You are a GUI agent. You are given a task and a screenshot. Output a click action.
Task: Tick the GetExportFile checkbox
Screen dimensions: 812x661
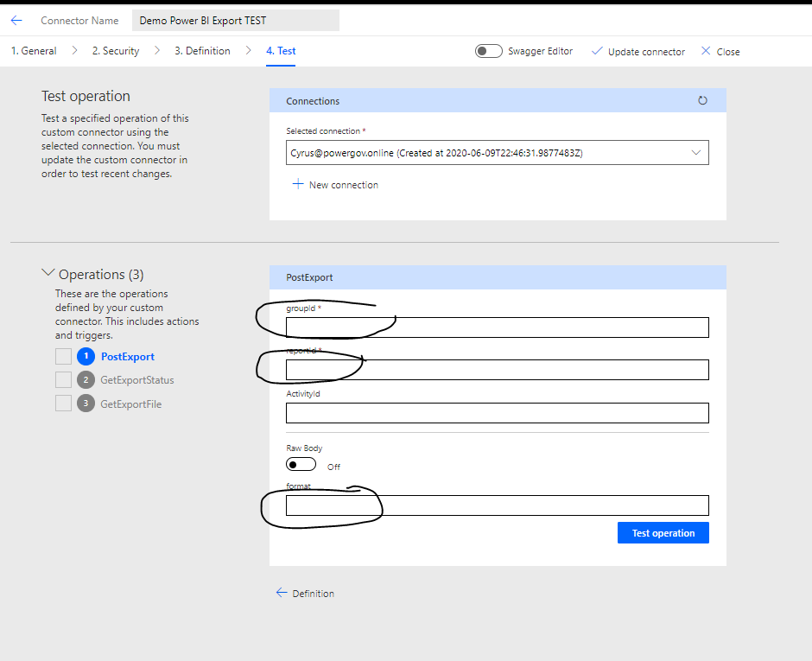[63, 404]
